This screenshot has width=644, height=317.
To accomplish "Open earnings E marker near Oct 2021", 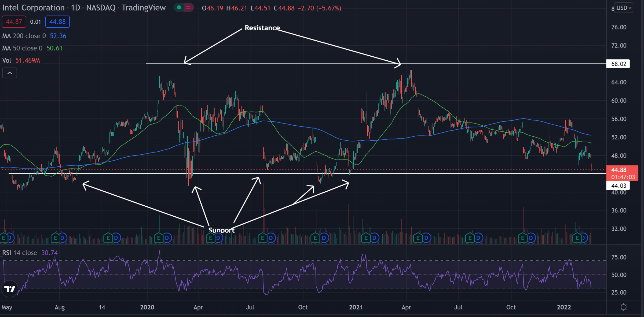I will click(522, 238).
